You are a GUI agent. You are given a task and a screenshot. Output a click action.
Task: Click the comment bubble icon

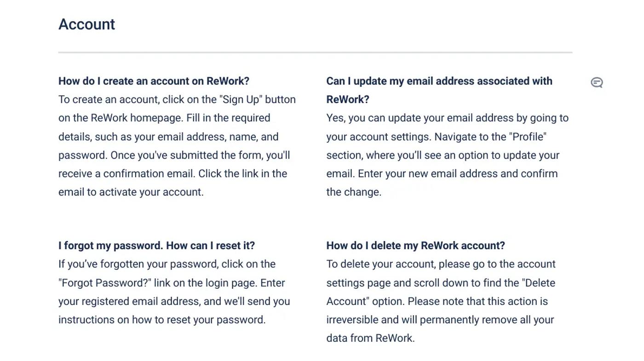597,82
